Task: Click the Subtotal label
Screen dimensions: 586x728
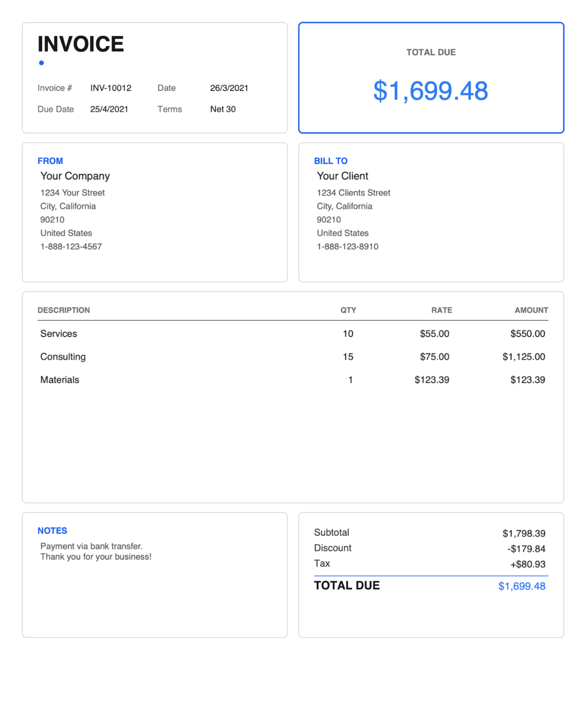Action: (x=331, y=533)
